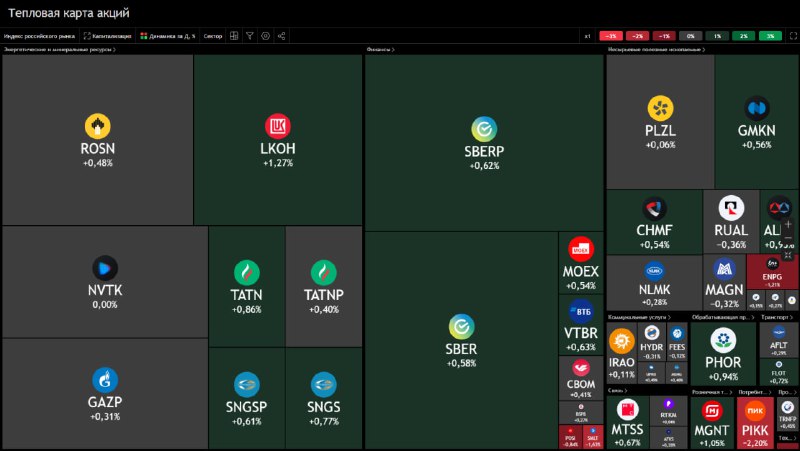Image resolution: width=800 pixels, height=451 pixels.
Task: Open the NVTK Novatek tile
Action: click(105, 282)
